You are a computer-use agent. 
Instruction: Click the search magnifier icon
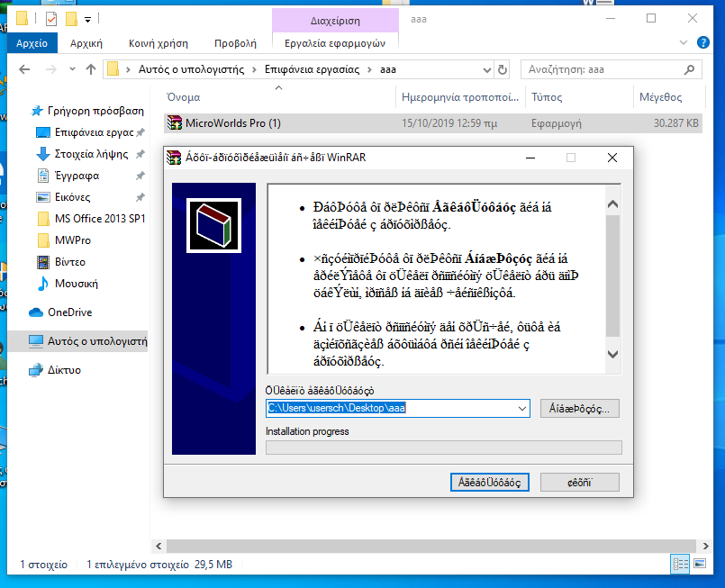(x=689, y=70)
